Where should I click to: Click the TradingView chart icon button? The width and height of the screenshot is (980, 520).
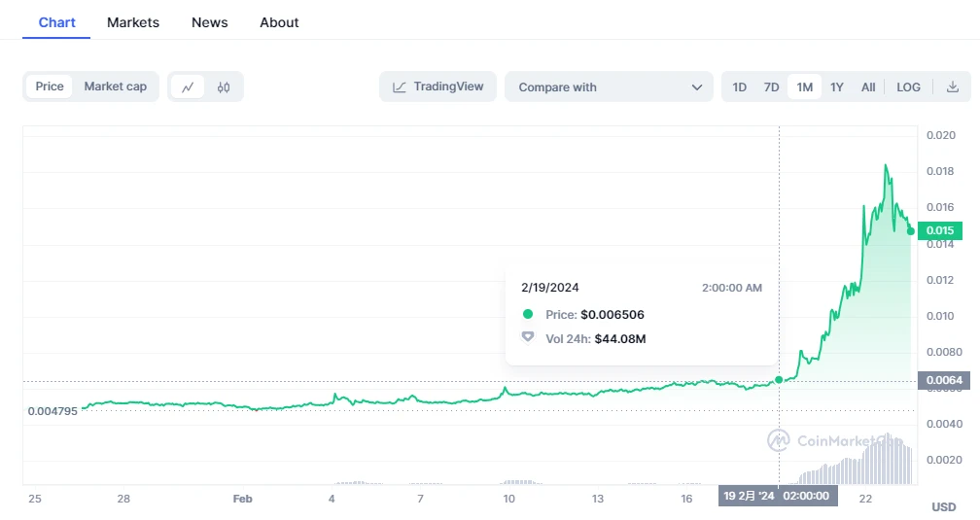coord(437,87)
